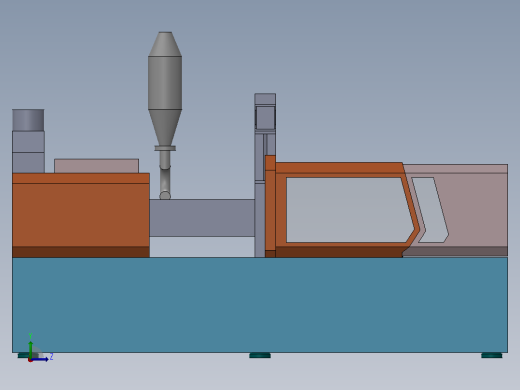The height and width of the screenshot is (390, 520).
Task: Select the middle green foot under the base
Action: (260, 355)
